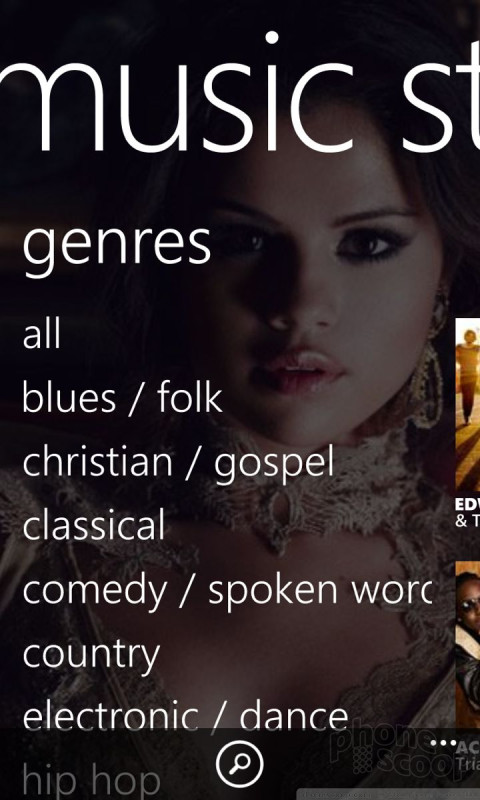Tap the search magnifier icon
This screenshot has height=800, width=480.
pos(240,764)
